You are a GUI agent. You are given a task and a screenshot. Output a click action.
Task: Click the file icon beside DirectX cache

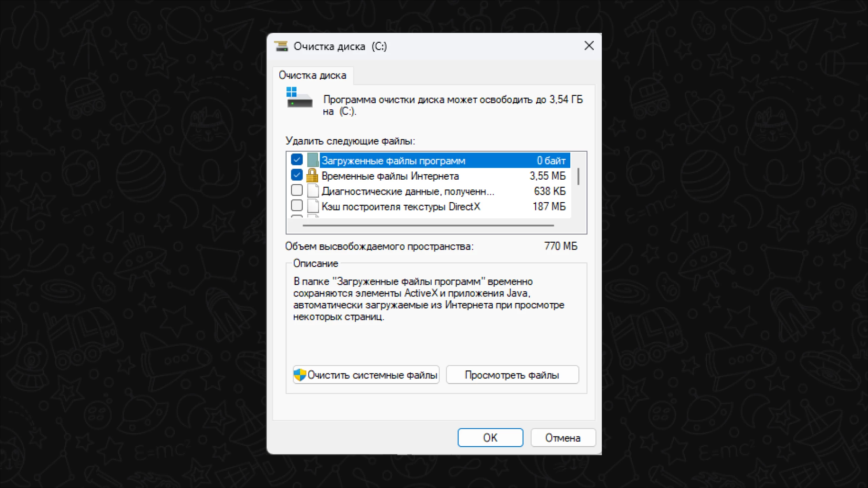(x=313, y=206)
